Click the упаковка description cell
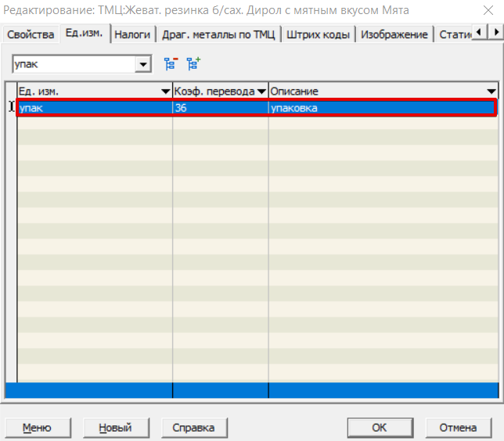 tap(382, 108)
